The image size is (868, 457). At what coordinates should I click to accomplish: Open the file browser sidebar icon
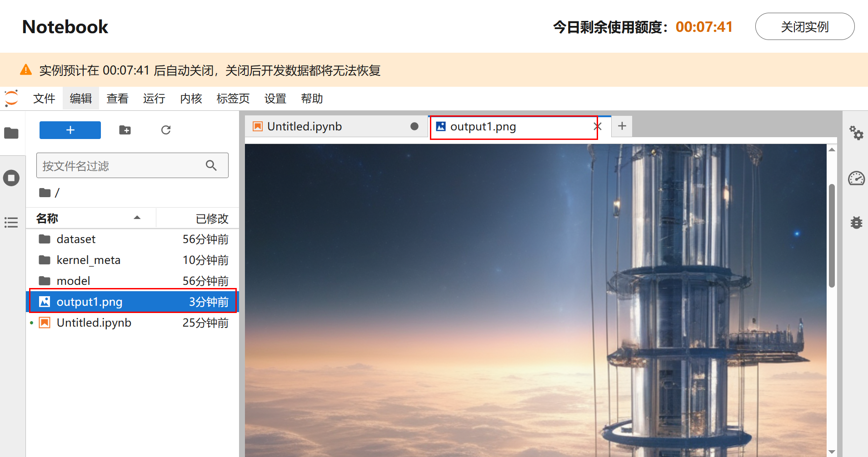(x=11, y=133)
